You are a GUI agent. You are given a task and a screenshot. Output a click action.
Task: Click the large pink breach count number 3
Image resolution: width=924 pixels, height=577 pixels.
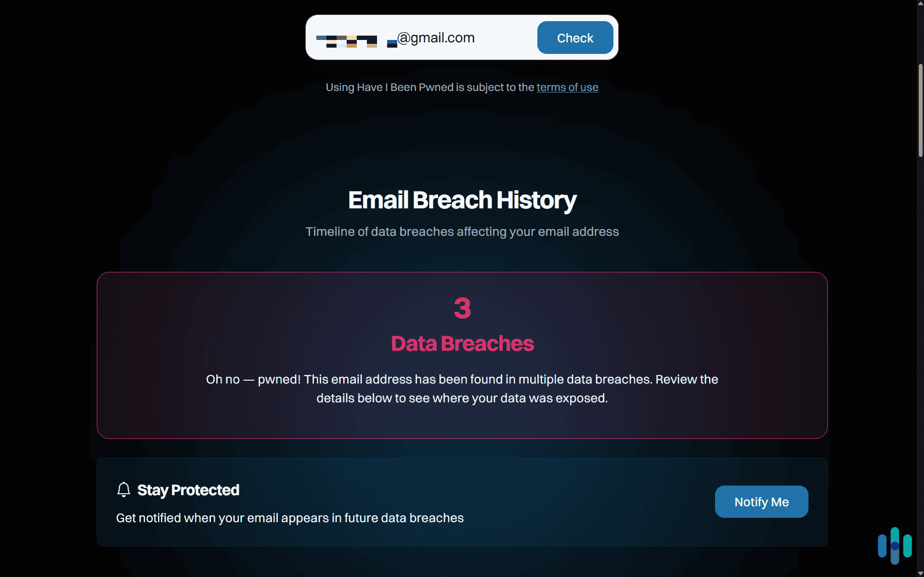(462, 308)
